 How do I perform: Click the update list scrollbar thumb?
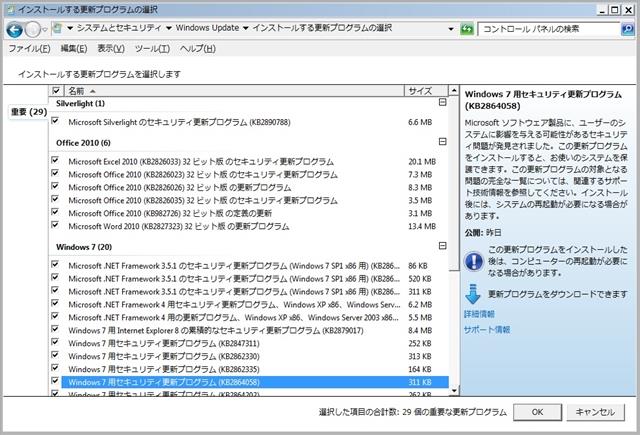(x=453, y=183)
